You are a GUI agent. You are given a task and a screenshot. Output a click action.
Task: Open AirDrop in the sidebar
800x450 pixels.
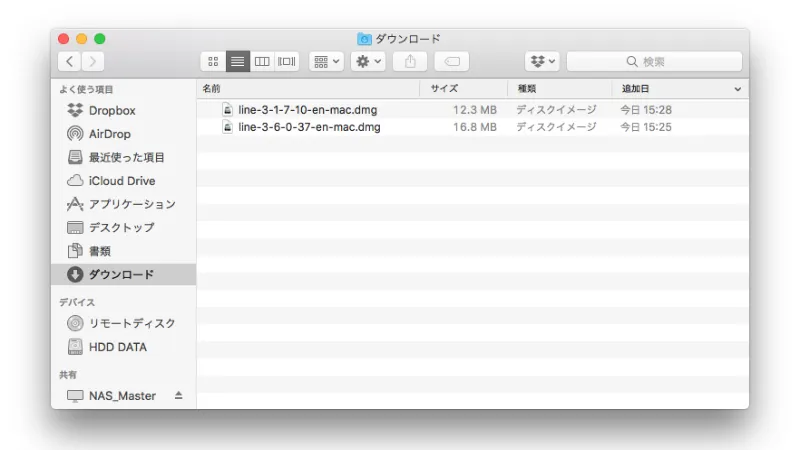pyautogui.click(x=109, y=134)
